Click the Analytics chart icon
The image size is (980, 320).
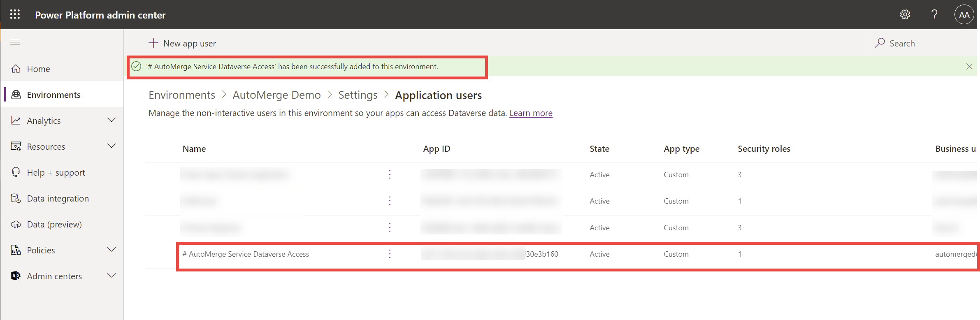pyautogui.click(x=16, y=121)
